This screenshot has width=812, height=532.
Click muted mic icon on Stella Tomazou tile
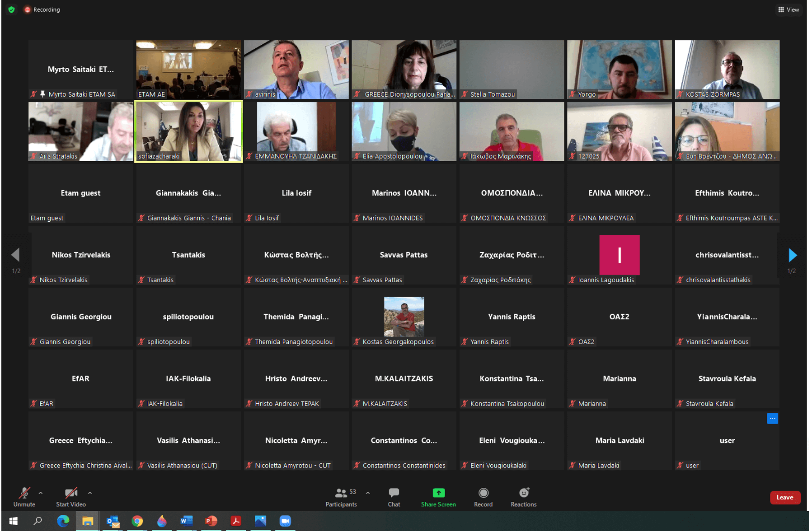(x=464, y=94)
